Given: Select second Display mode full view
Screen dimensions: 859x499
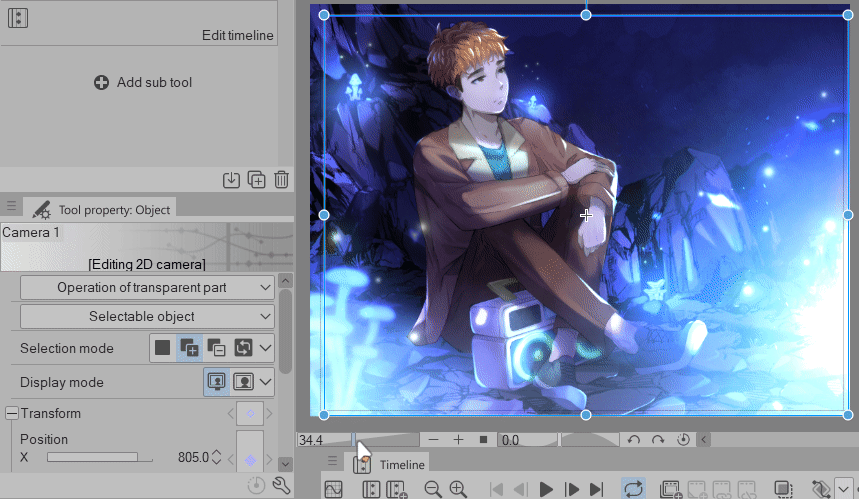Looking at the screenshot, I should (243, 382).
